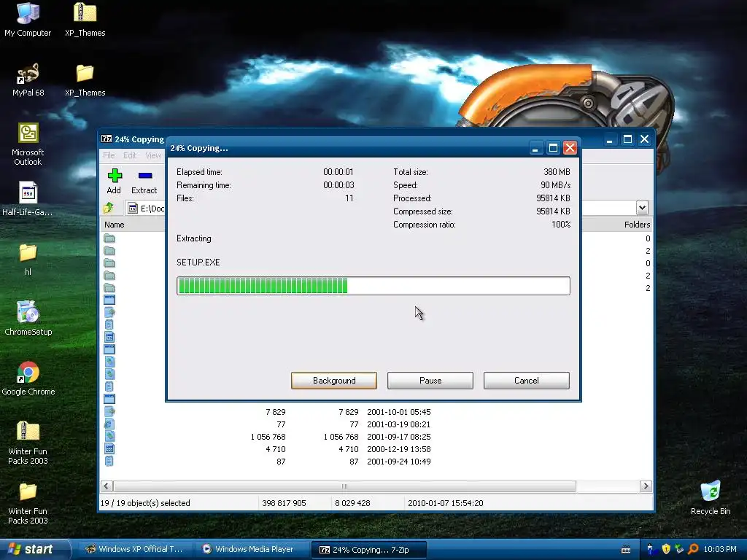Click the 19 / 19 object(s) selected status
Image resolution: width=747 pixels, height=560 pixels.
pos(145,503)
